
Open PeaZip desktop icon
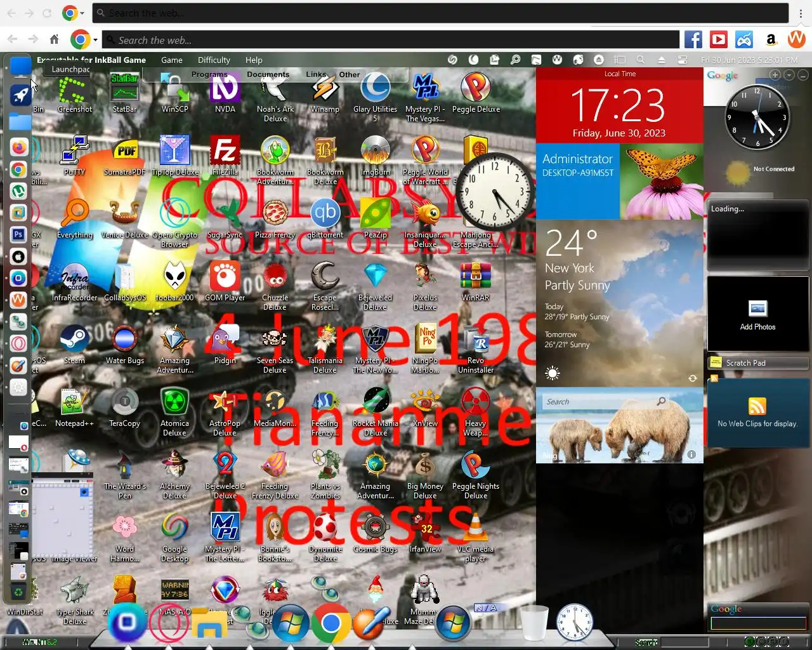[x=375, y=218]
